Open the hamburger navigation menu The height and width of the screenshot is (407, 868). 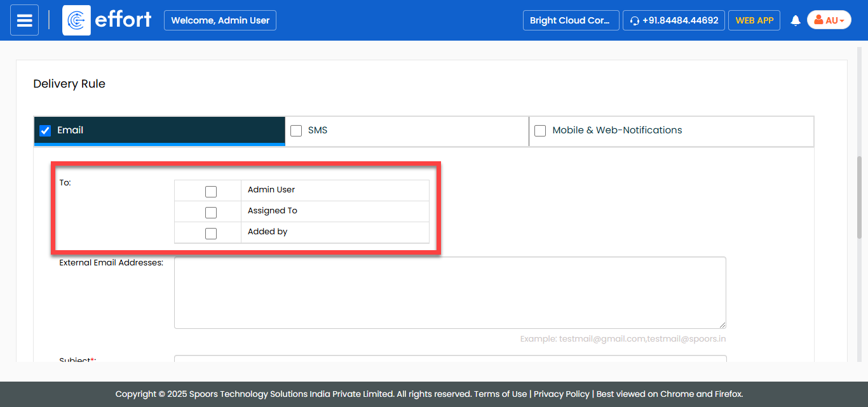tap(24, 20)
